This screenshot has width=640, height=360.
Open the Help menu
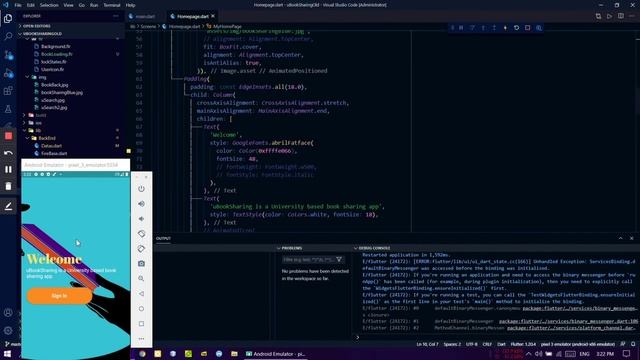pos(130,5)
